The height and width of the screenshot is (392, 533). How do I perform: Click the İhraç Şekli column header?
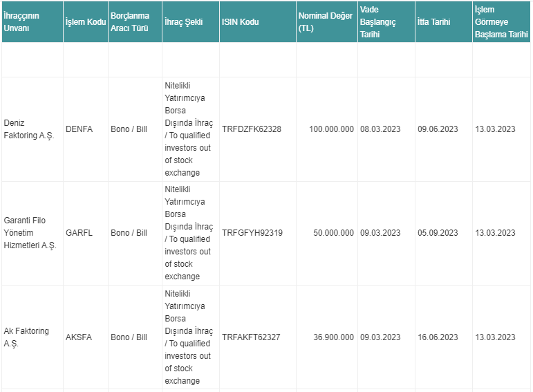[184, 22]
